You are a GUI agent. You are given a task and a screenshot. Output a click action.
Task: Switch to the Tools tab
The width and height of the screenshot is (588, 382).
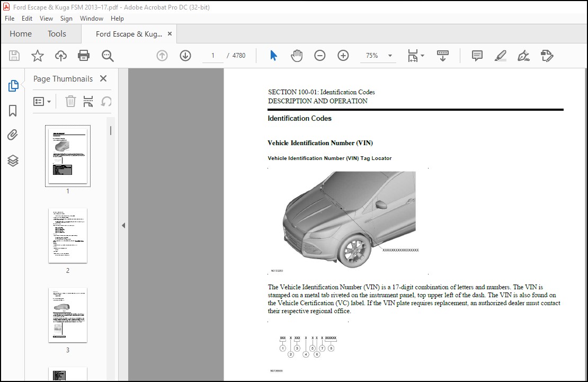[57, 33]
